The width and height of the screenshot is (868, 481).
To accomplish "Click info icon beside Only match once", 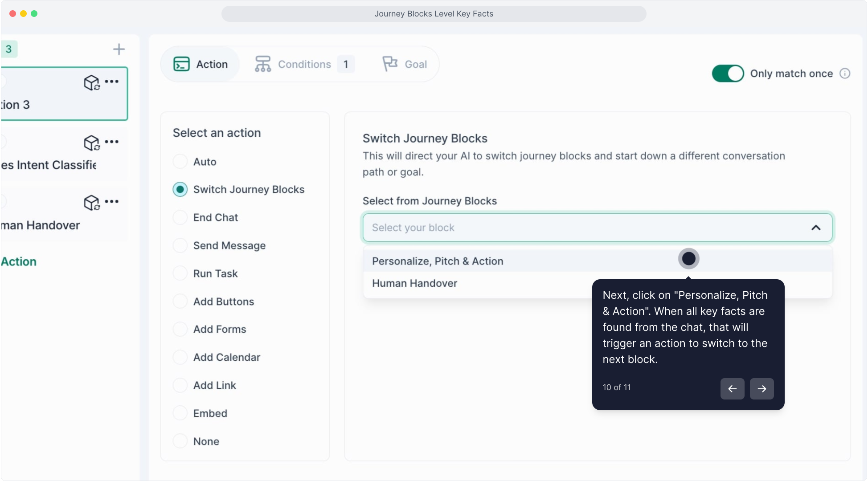I will point(845,73).
